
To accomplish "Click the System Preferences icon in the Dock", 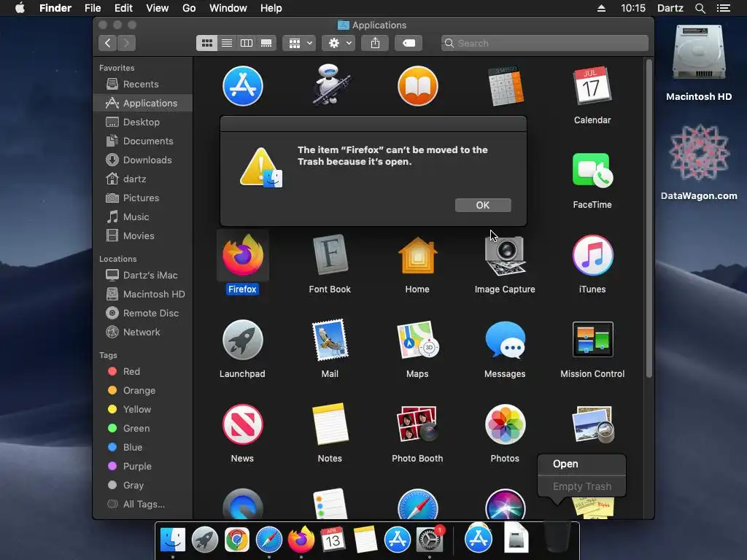I will point(429,540).
